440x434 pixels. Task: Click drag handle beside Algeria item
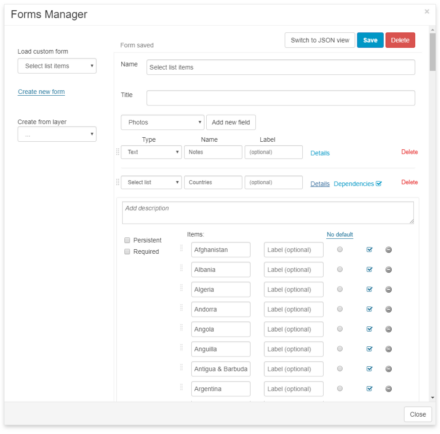tap(181, 288)
